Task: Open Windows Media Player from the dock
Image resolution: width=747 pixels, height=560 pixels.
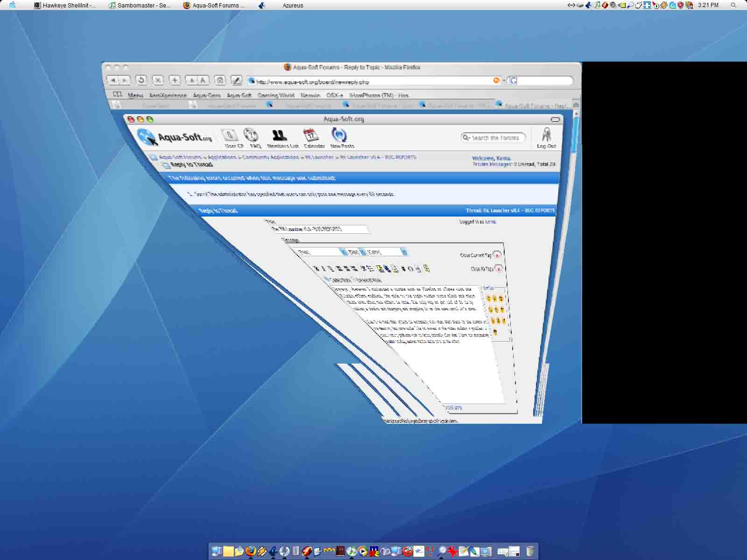Action: point(363,551)
